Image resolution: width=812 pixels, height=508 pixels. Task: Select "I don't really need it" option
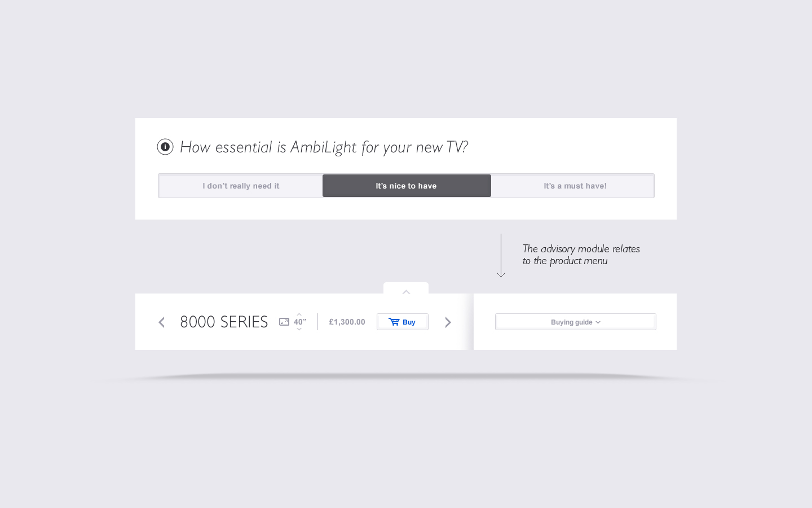click(241, 186)
